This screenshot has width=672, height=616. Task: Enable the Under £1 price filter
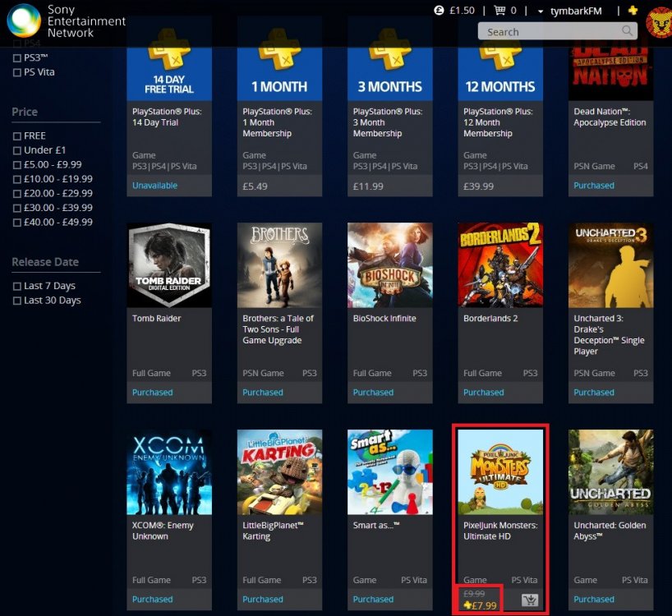click(17, 150)
